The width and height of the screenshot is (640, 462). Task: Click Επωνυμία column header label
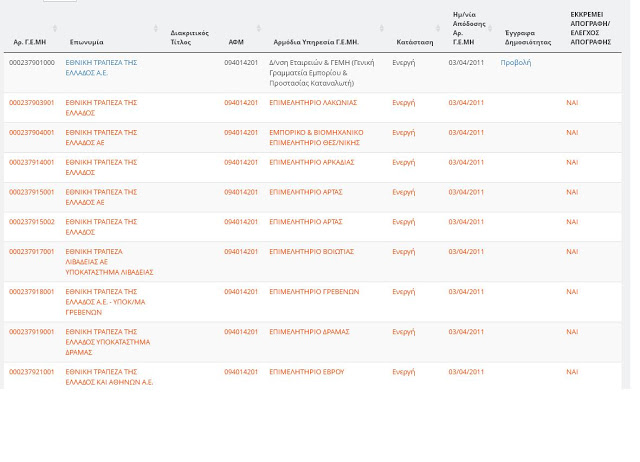pyautogui.click(x=86, y=42)
